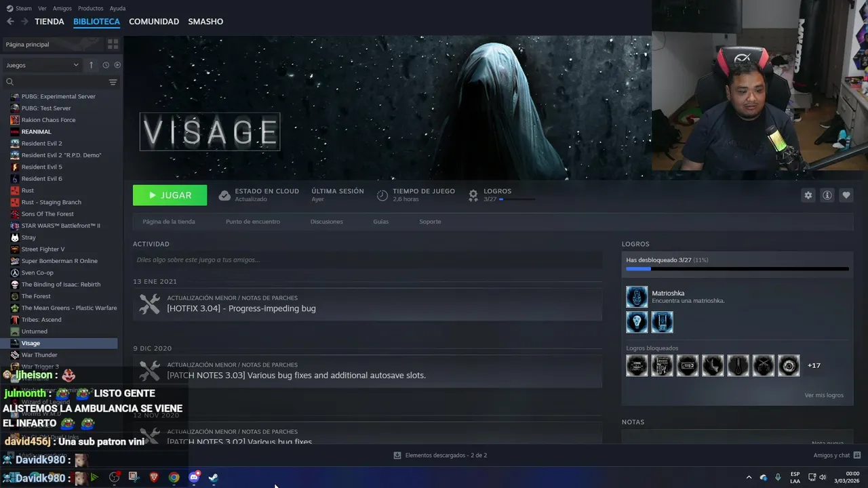Switch to the TIENDA tab
This screenshot has width=868, height=488.
(x=50, y=22)
